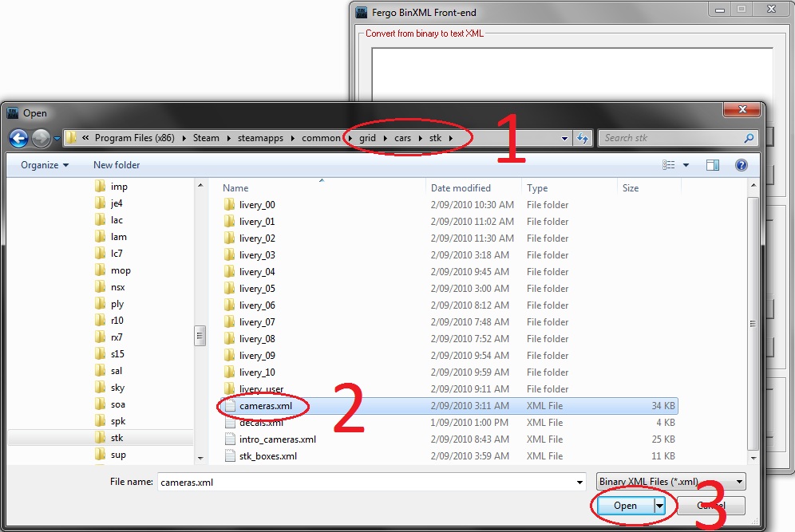
Task: Select the s15 folder in tree
Action: (117, 354)
